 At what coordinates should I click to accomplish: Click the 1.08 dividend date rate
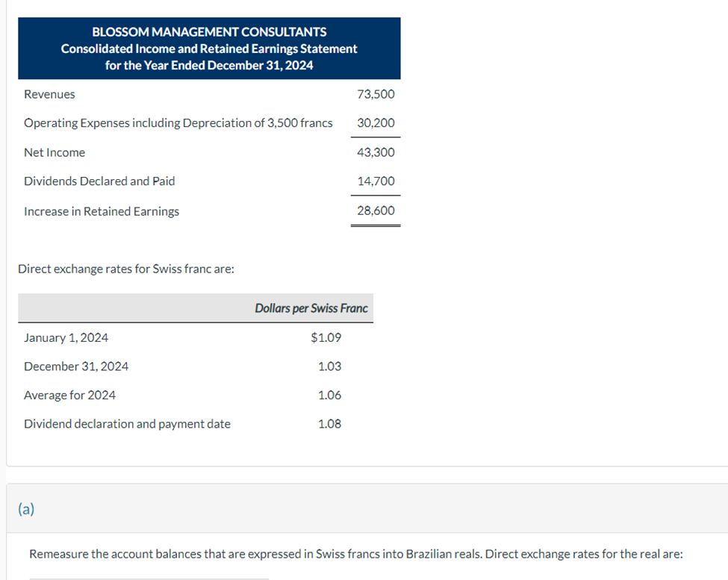coord(329,424)
